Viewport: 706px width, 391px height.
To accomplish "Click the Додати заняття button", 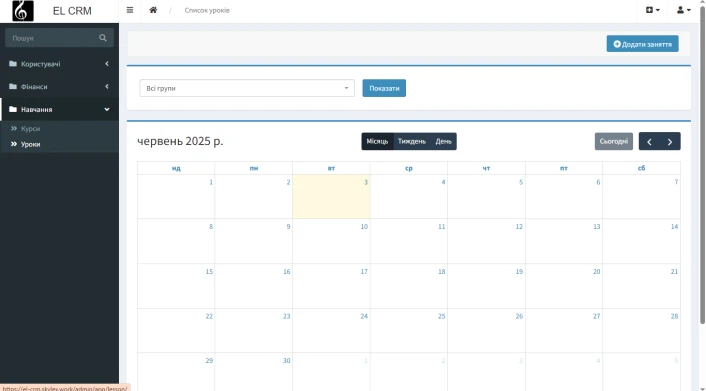I will coord(643,44).
